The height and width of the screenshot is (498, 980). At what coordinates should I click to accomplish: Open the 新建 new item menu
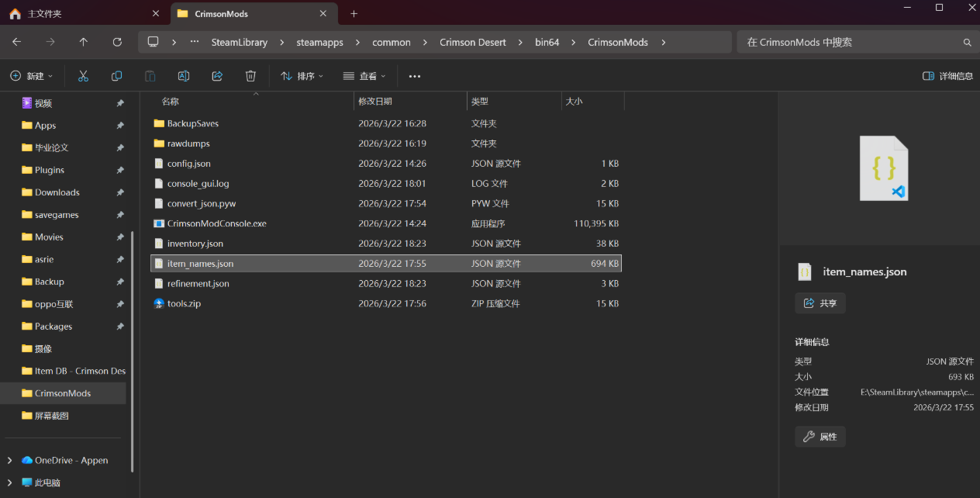click(32, 76)
